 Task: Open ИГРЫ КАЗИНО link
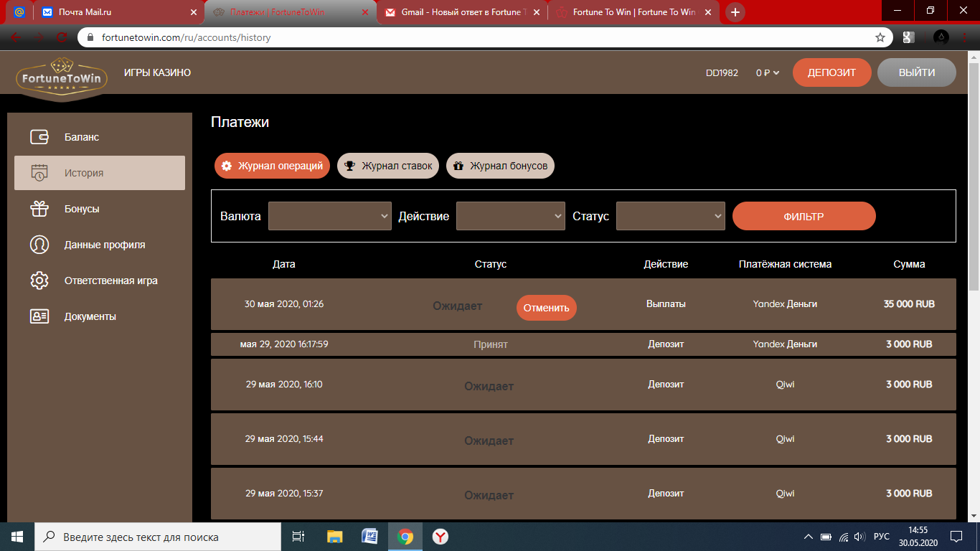pyautogui.click(x=157, y=72)
